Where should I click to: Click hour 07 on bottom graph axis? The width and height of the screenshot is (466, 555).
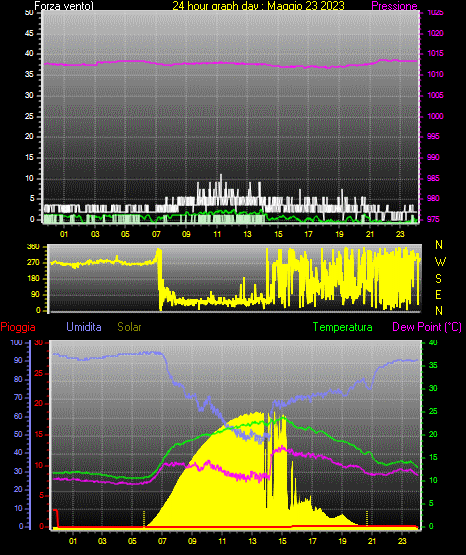pos(162,541)
